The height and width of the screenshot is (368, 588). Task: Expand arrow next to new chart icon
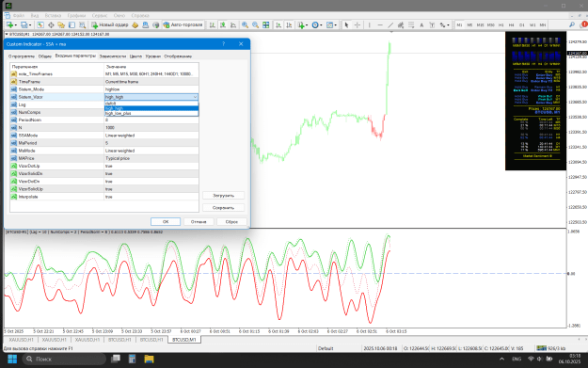[15, 25]
